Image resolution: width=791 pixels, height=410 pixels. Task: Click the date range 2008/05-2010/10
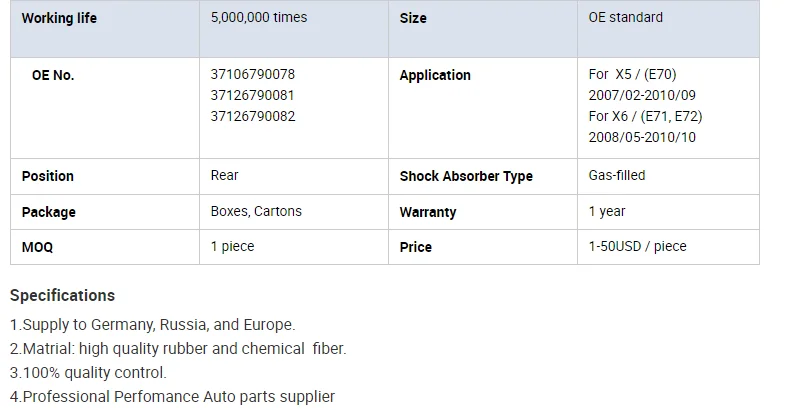[642, 137]
